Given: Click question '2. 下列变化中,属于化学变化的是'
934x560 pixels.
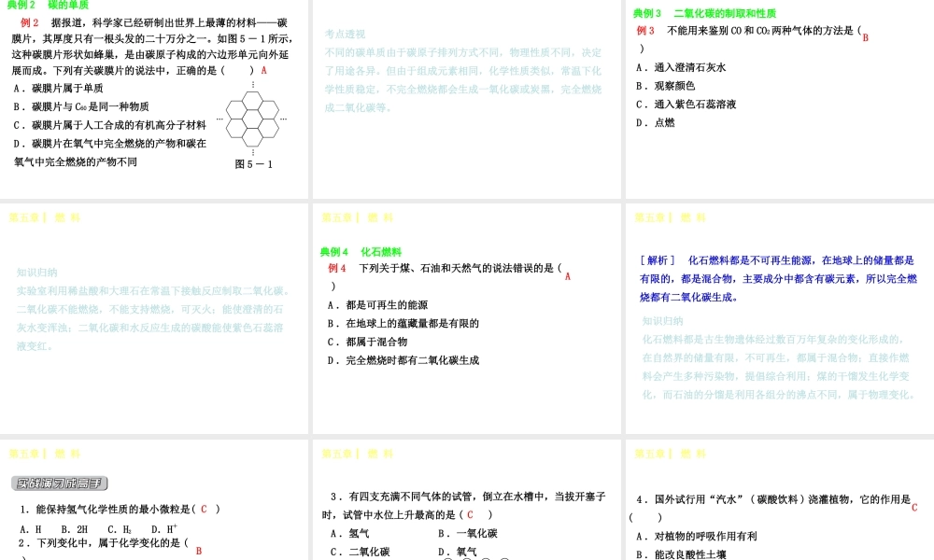Looking at the screenshot, I should [x=103, y=543].
